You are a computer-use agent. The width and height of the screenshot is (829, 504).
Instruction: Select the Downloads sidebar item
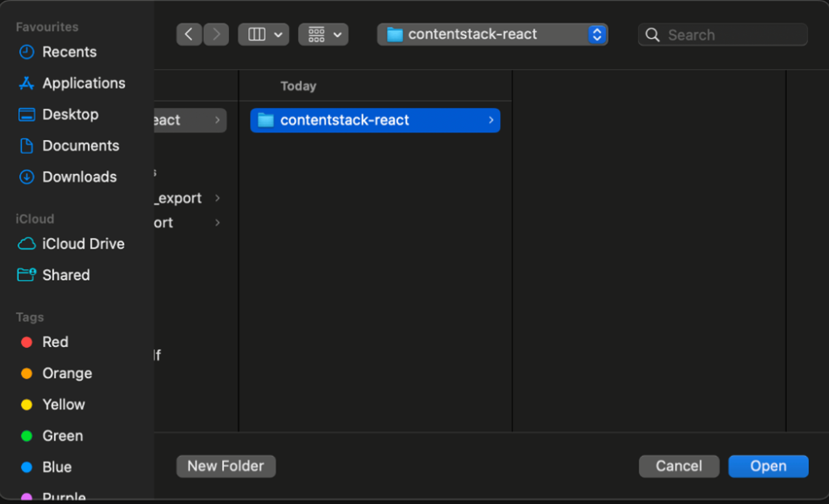point(67,177)
